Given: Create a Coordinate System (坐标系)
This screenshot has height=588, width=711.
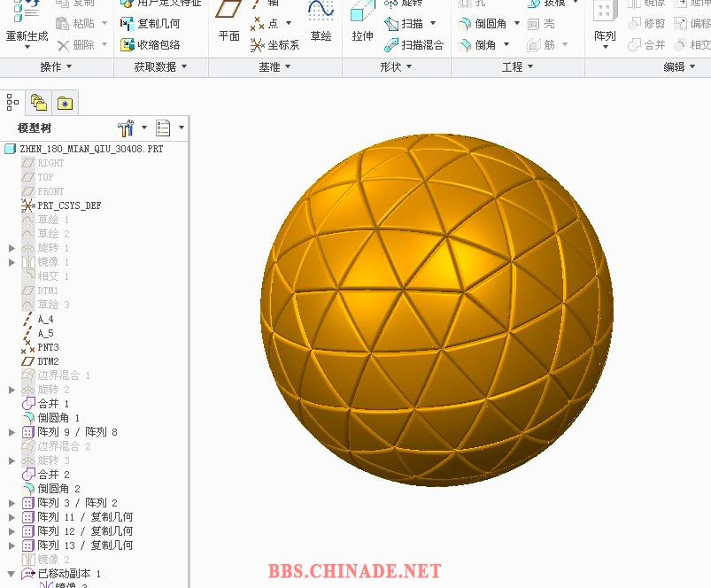Looking at the screenshot, I should (274, 45).
